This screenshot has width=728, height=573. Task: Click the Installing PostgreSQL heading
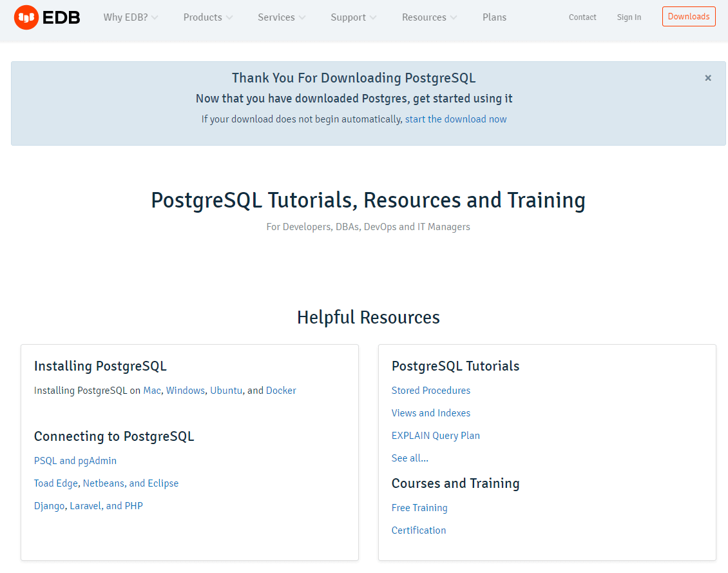[x=101, y=366]
